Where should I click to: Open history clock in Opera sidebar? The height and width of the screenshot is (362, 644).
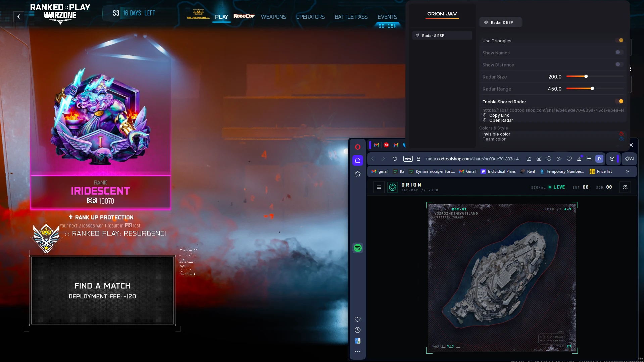[358, 330]
